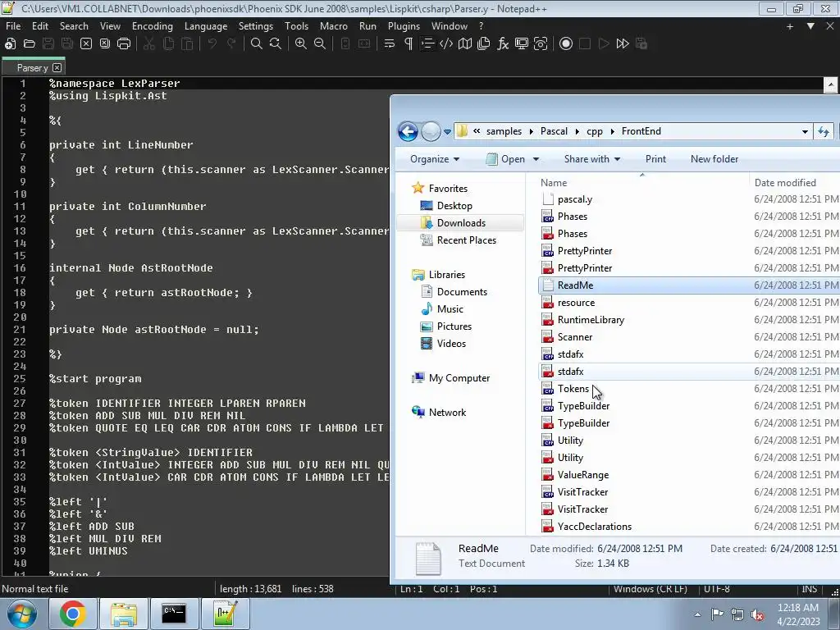Screen dimensions: 840x630
Task: Click the samples breadcrumb in address bar
Action: click(504, 131)
